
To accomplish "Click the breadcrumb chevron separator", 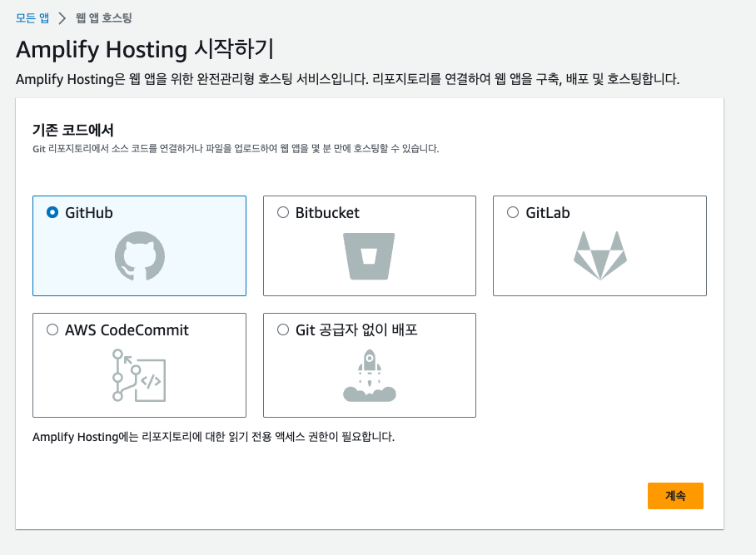I will (x=62, y=18).
